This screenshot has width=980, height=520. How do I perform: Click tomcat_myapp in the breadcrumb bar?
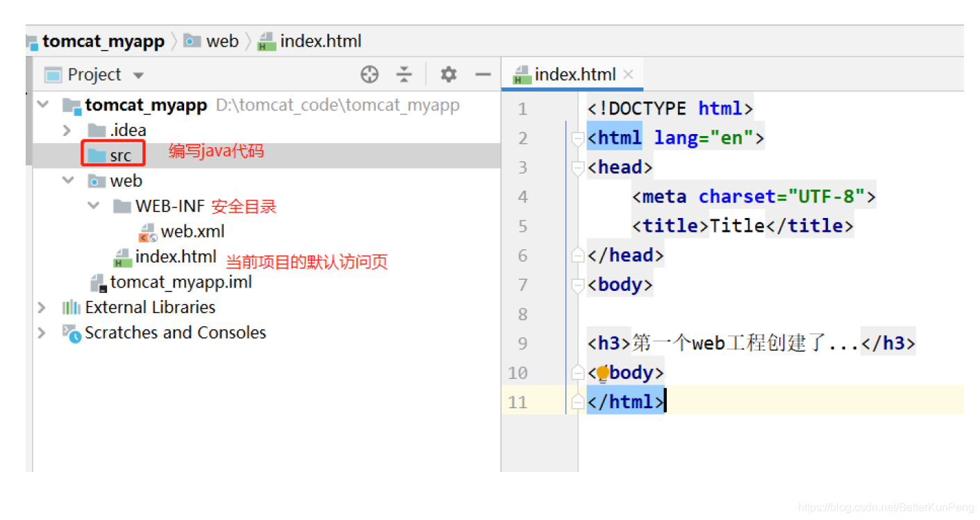103,42
